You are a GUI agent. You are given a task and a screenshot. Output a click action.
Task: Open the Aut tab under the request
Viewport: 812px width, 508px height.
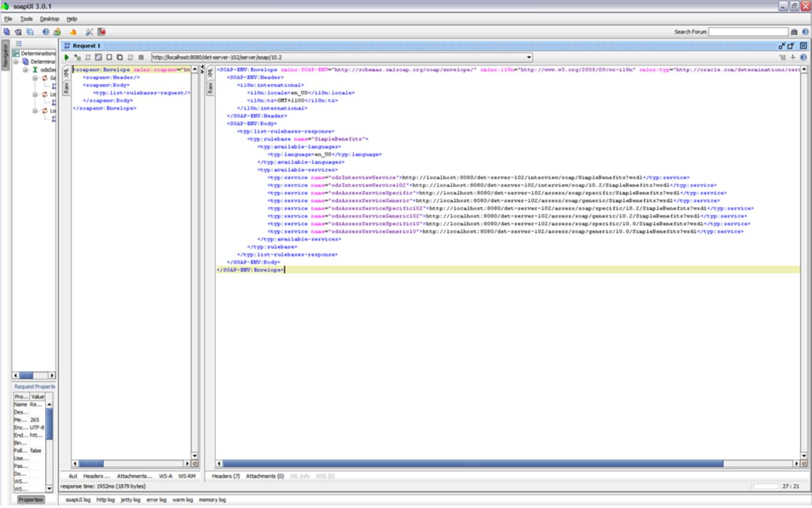click(73, 476)
